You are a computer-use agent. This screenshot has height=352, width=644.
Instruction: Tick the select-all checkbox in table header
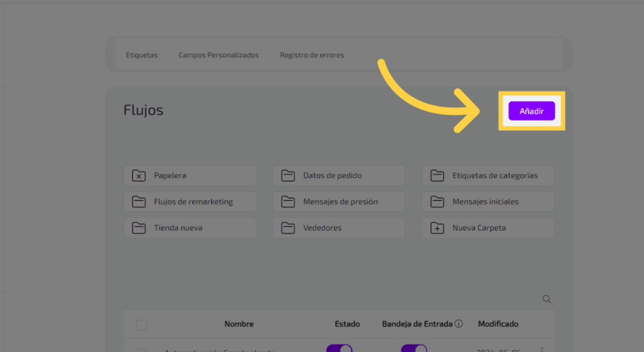[x=142, y=325]
